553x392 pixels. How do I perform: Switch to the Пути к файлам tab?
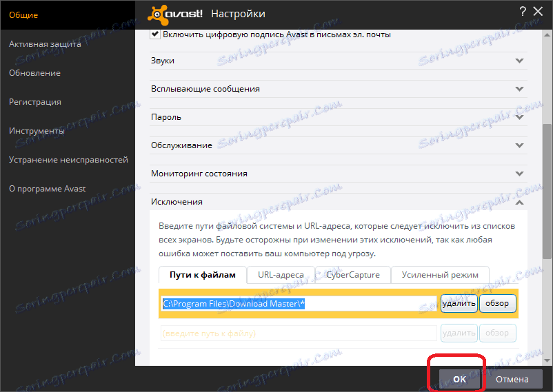coord(203,275)
